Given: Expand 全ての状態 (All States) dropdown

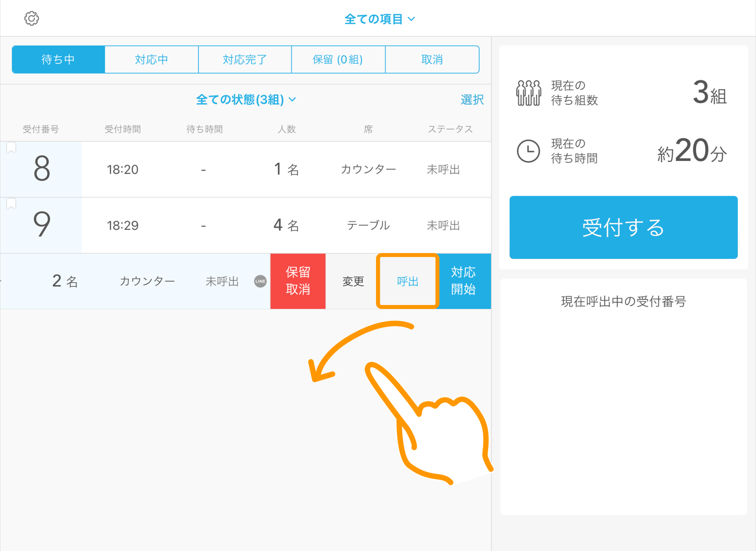Looking at the screenshot, I should [x=246, y=99].
